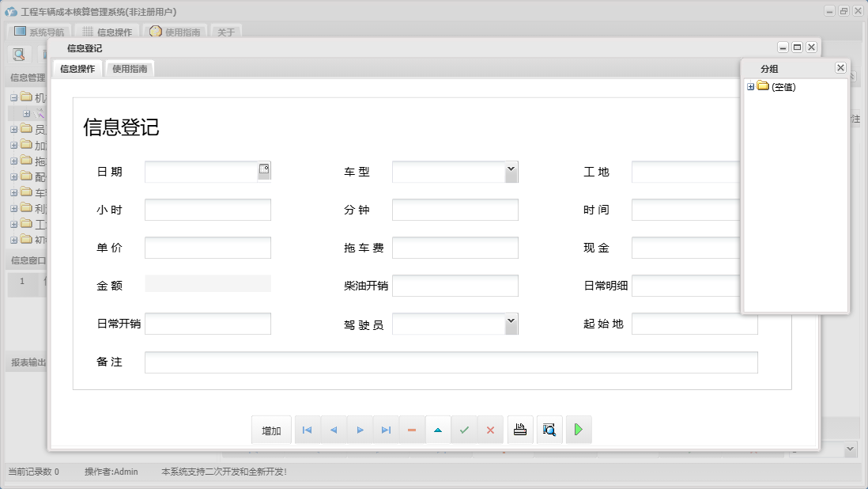Go to the previous record
Viewport: 868px width, 489px height.
point(333,429)
